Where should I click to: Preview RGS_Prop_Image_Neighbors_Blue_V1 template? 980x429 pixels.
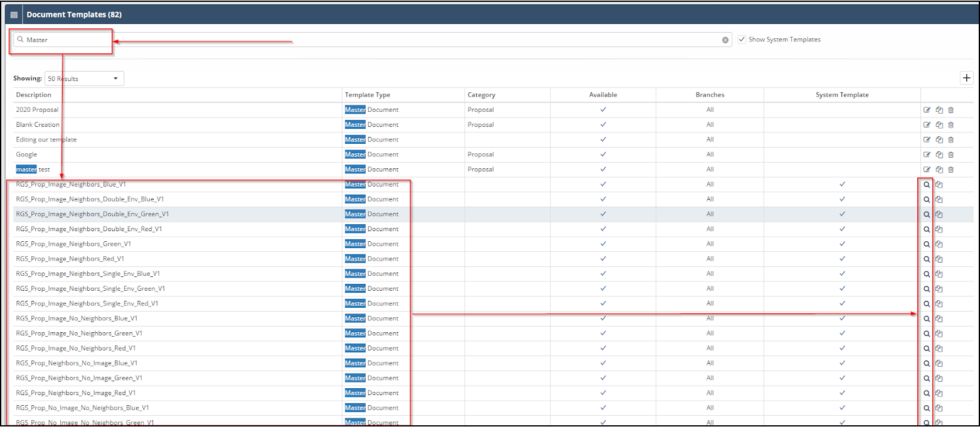927,184
